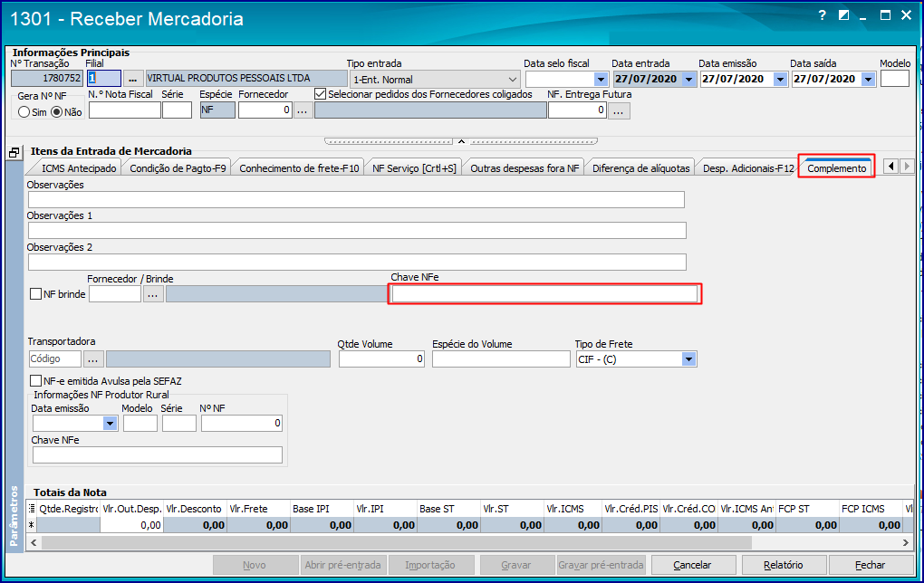Open Fornecedor / Brinde lookup button

[153, 294]
